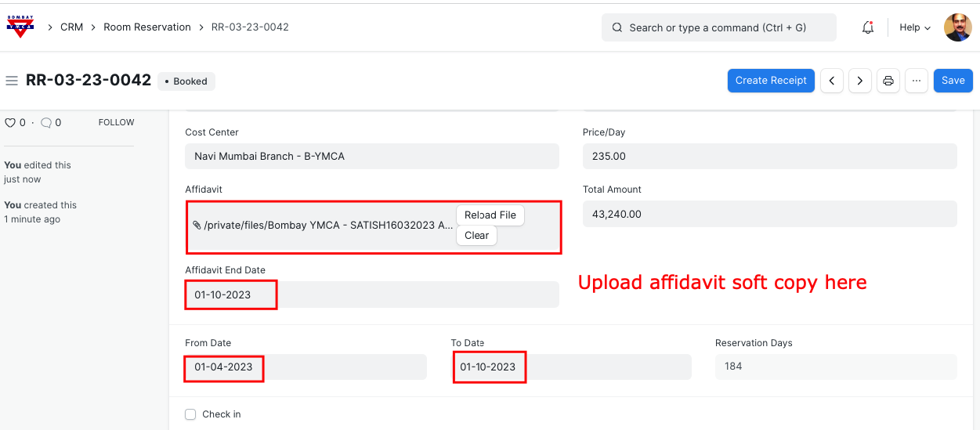
Task: Go to next record arrow
Action: tap(860, 81)
